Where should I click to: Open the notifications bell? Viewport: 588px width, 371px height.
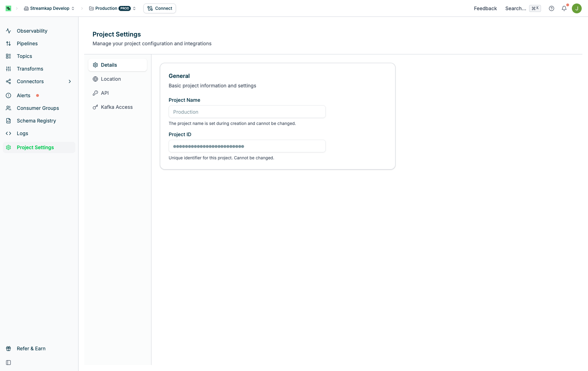coord(564,8)
